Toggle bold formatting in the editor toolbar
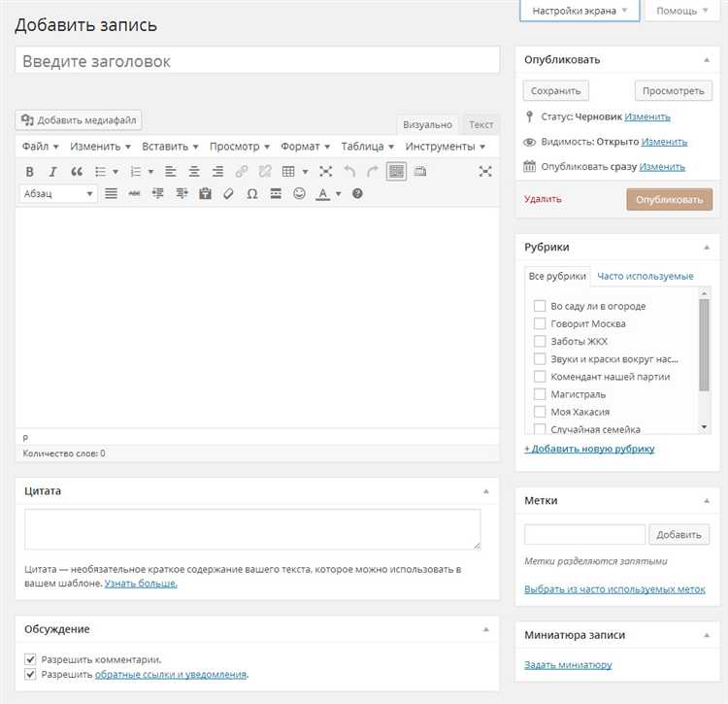 29,172
